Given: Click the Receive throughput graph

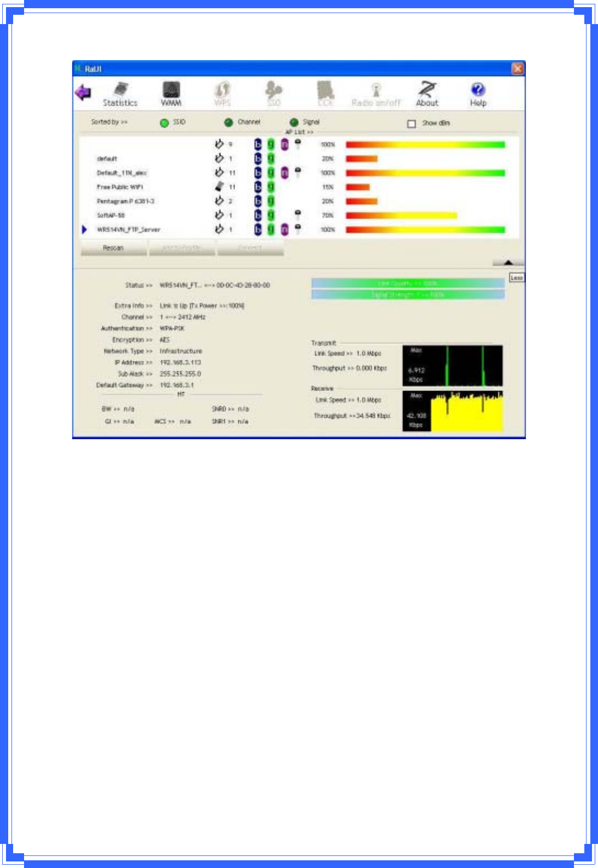Looking at the screenshot, I should [453, 411].
